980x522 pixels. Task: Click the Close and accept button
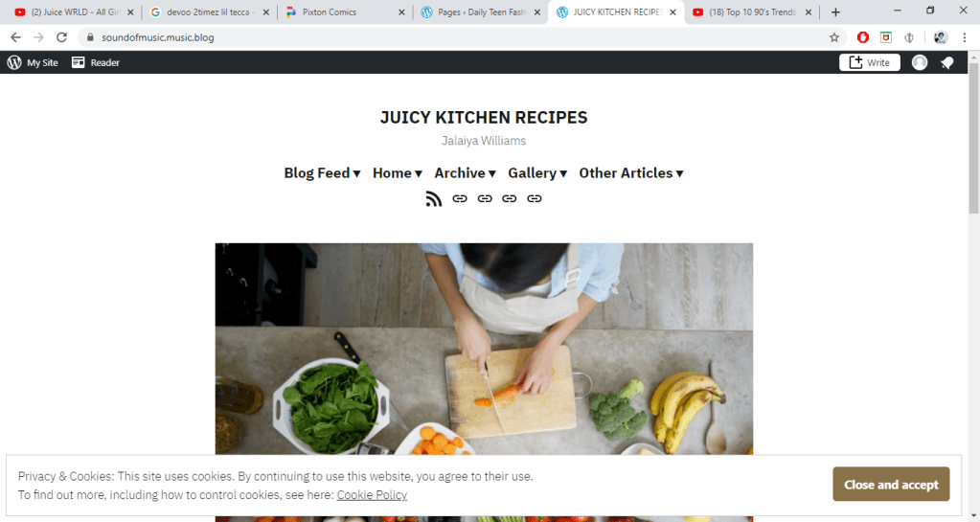(x=891, y=485)
